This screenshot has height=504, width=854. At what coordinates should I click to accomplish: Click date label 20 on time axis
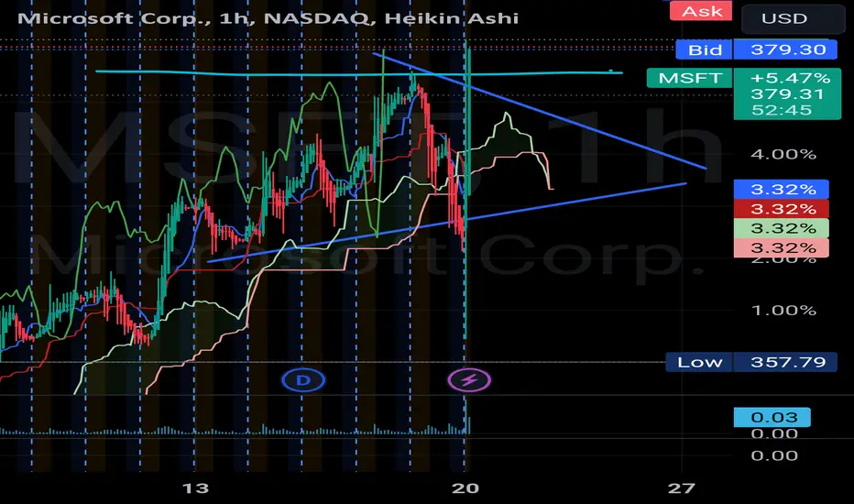[x=465, y=488]
